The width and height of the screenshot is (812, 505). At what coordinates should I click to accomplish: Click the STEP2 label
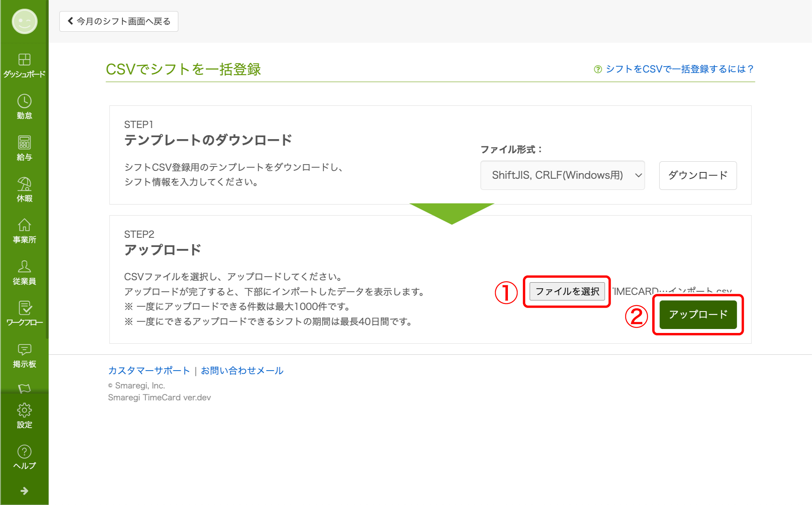click(x=139, y=234)
